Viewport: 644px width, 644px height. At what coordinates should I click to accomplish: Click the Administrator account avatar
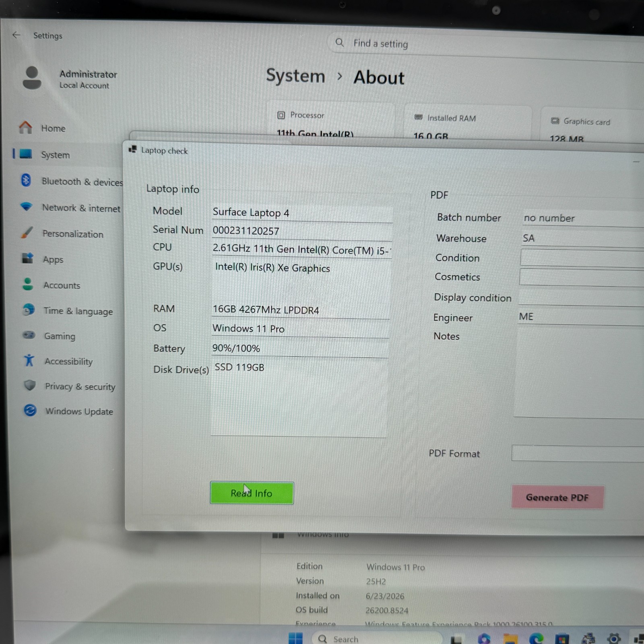point(32,78)
